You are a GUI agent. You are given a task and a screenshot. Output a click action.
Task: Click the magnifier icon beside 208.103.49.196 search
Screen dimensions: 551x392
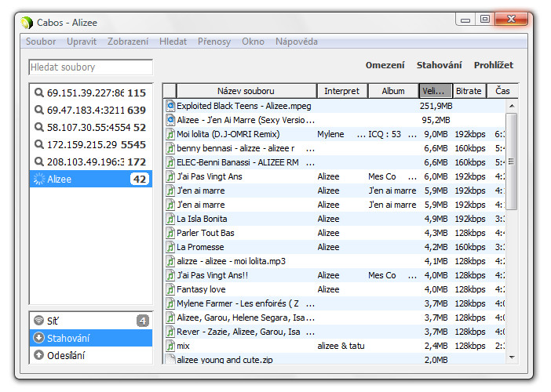(x=38, y=162)
